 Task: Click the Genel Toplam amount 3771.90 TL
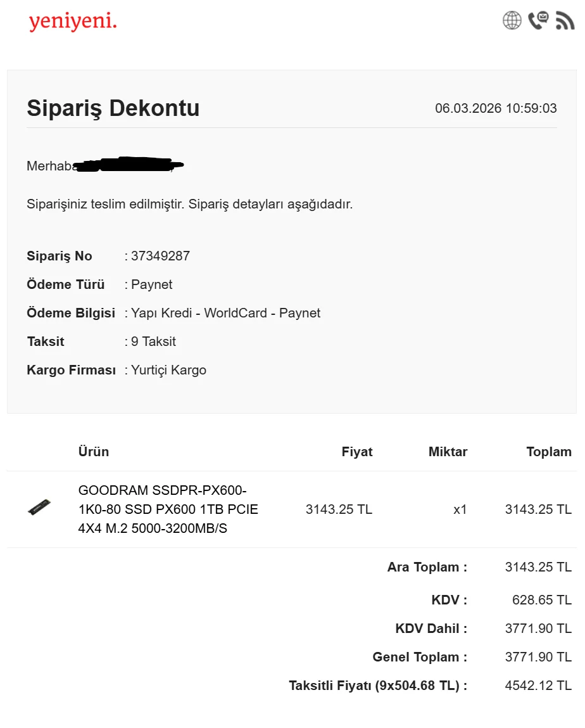(538, 657)
